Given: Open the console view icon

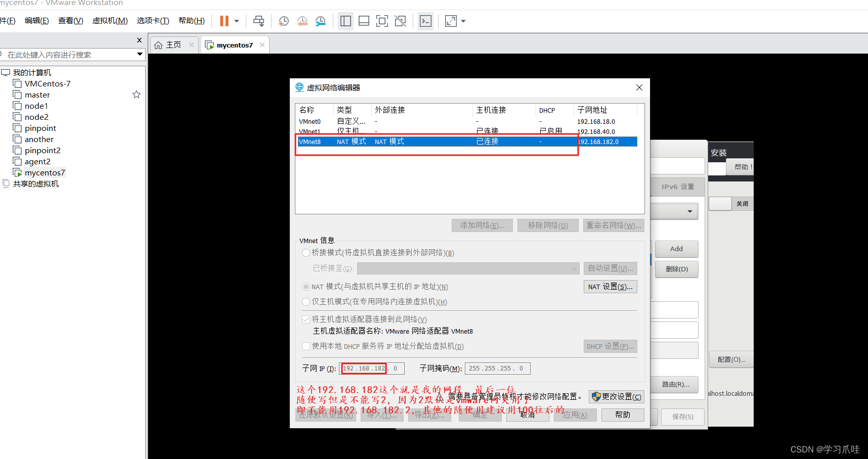Looking at the screenshot, I should click(x=425, y=21).
